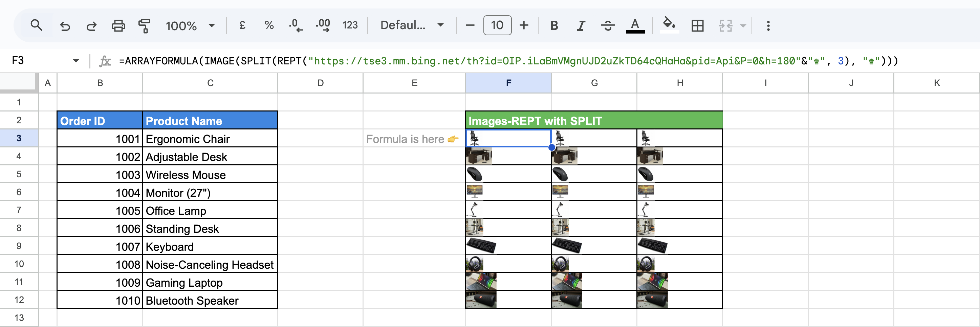
Task: Click the Images-REPT with SPLIT header
Action: point(594,121)
